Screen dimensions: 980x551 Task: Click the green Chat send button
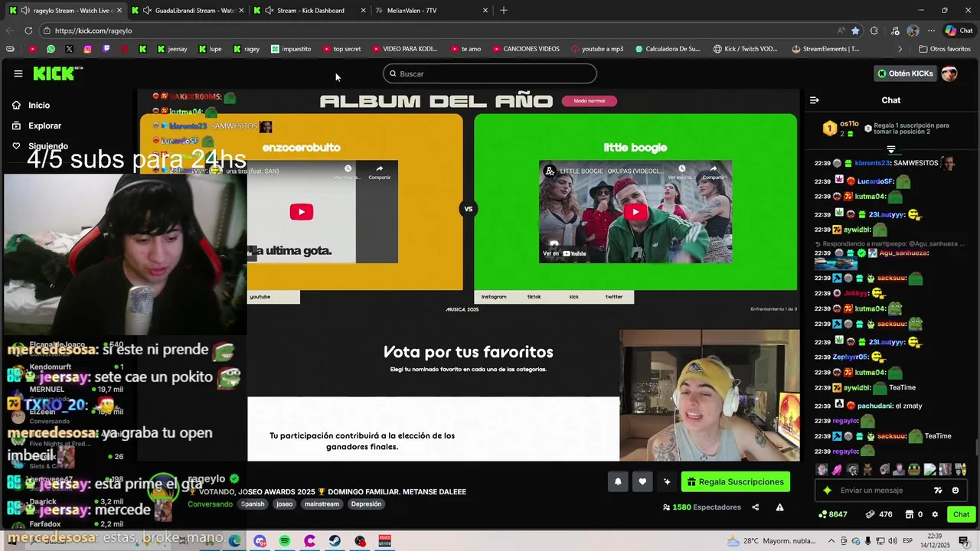pyautogui.click(x=961, y=514)
